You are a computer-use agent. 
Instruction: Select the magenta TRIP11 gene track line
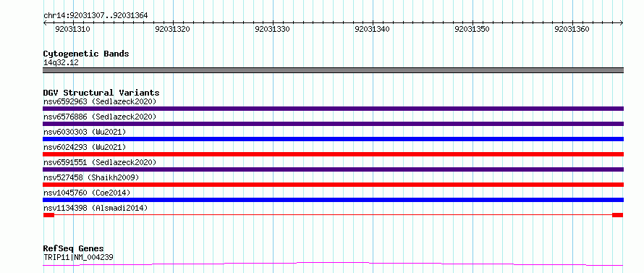pos(333,264)
